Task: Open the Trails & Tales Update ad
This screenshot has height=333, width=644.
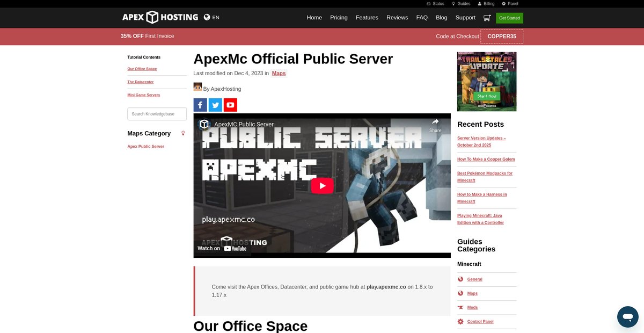Action: point(487,82)
